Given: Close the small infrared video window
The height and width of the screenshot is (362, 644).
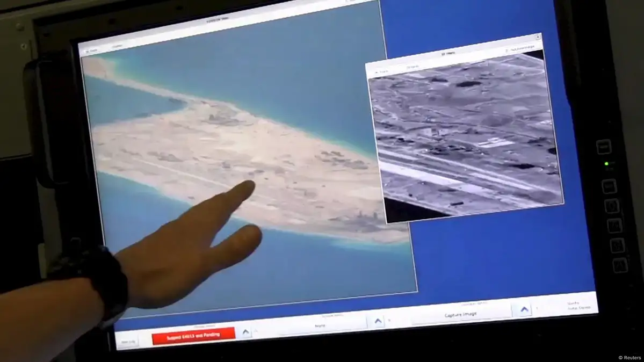Looking at the screenshot, I should point(538,37).
